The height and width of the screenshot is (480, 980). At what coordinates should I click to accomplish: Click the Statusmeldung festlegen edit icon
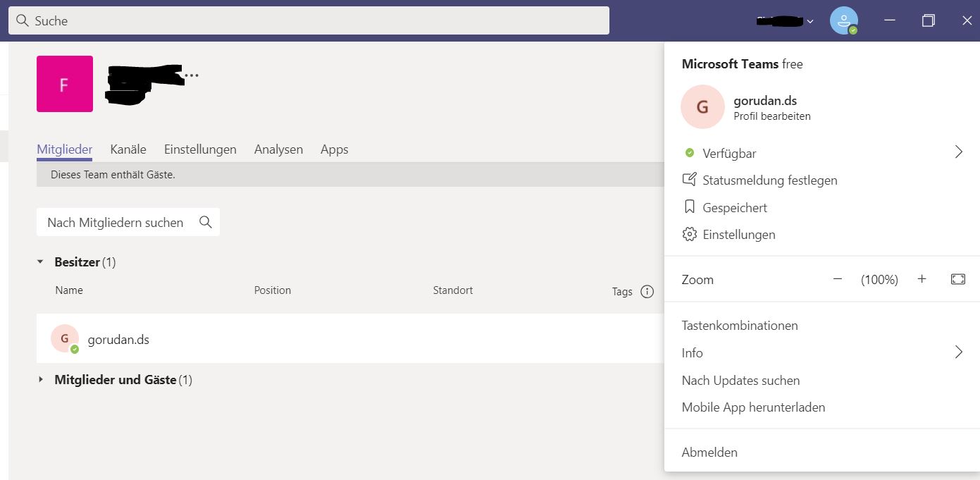pos(690,180)
